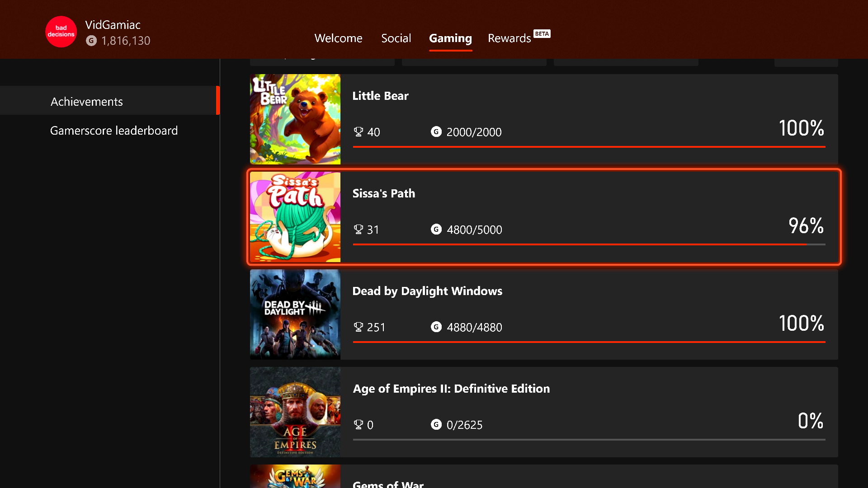Click the 4880/4880 gamerscore text

[474, 327]
